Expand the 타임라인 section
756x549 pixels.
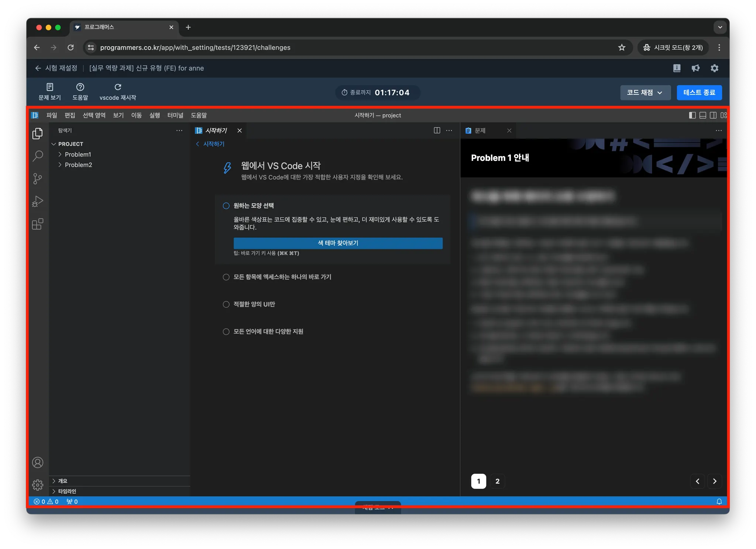point(67,491)
